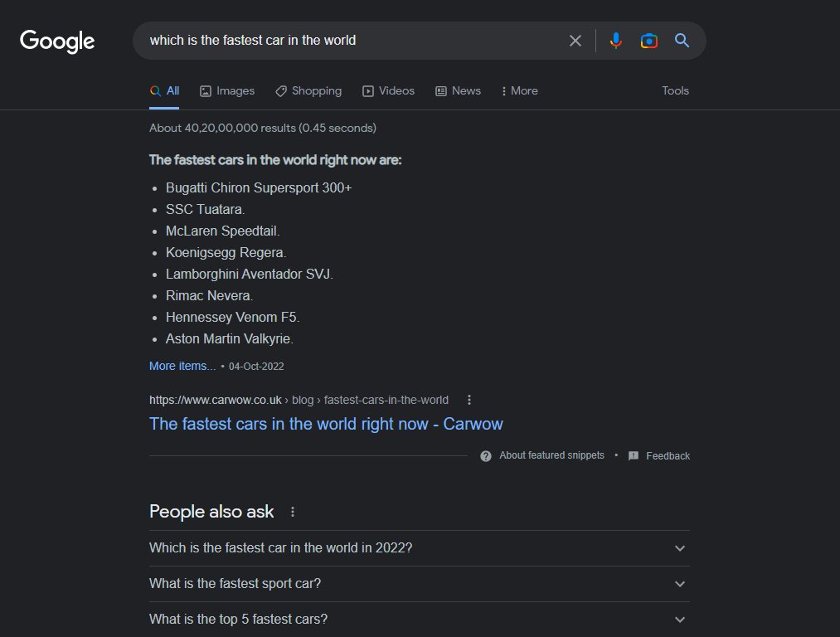
Task: Open the search Tools options
Action: coord(675,91)
